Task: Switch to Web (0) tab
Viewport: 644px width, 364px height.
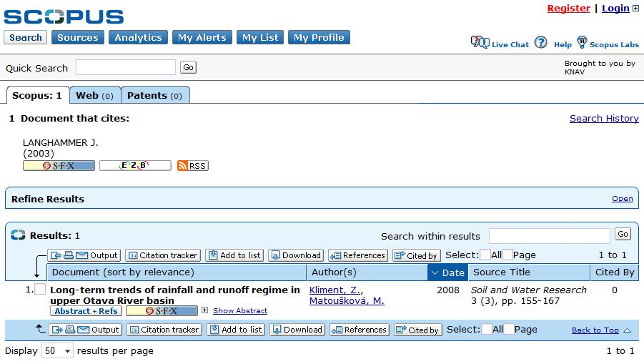Action: pyautogui.click(x=95, y=95)
